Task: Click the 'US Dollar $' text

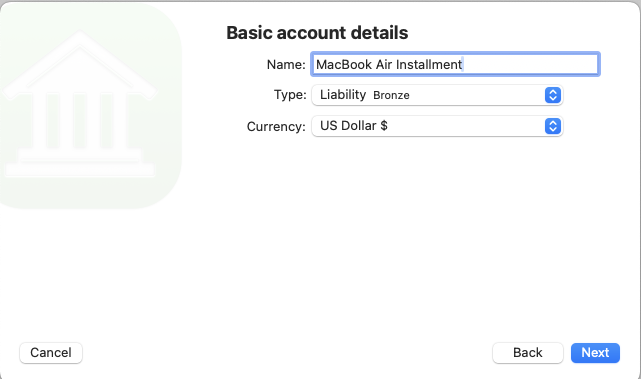Action: click(x=354, y=126)
